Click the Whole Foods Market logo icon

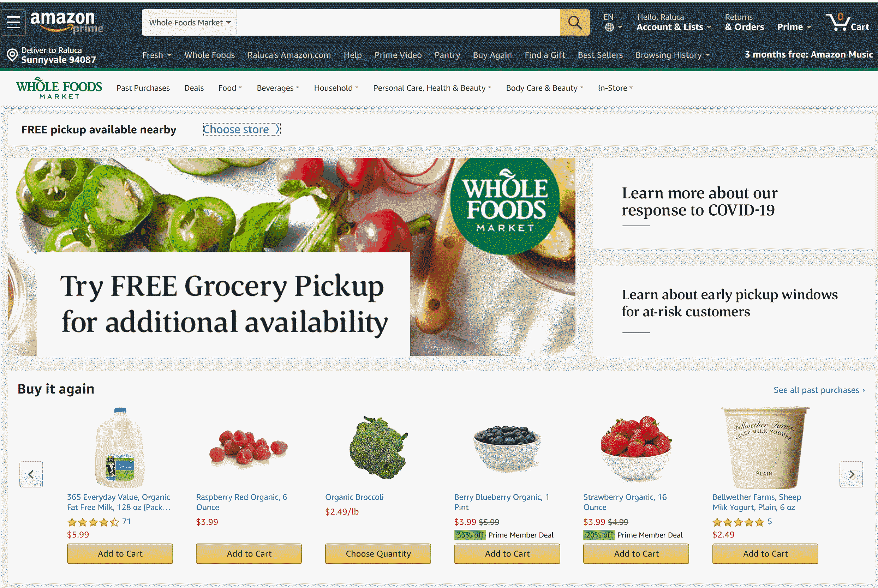click(60, 87)
